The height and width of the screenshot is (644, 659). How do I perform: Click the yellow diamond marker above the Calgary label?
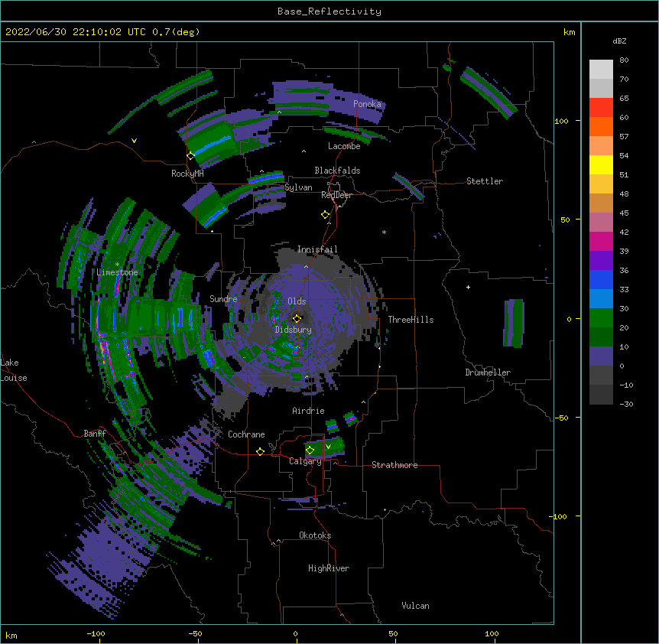(x=310, y=450)
